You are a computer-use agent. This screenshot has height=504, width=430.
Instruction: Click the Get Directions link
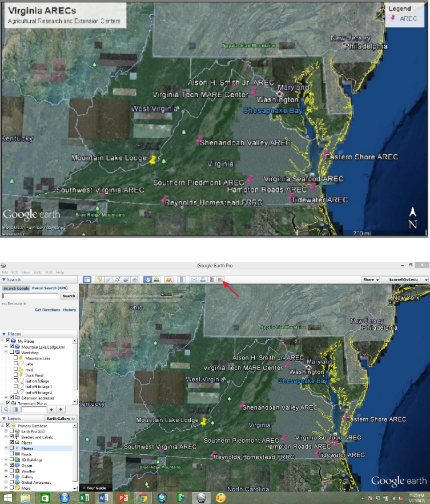[x=47, y=310]
